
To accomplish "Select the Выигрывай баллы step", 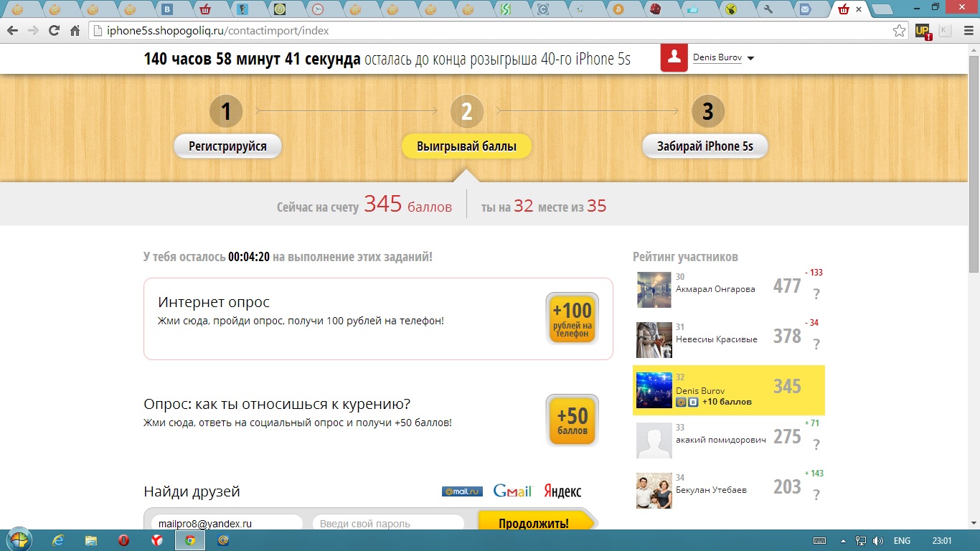I will point(467,146).
